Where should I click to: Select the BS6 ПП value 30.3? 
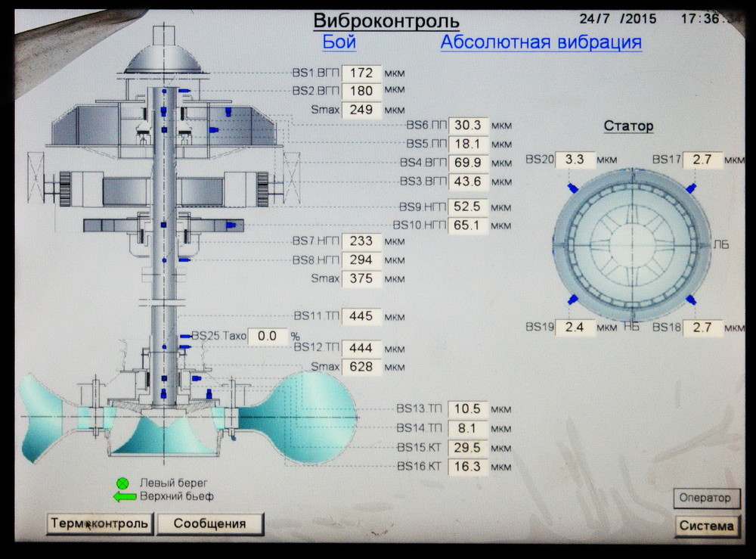coord(468,126)
